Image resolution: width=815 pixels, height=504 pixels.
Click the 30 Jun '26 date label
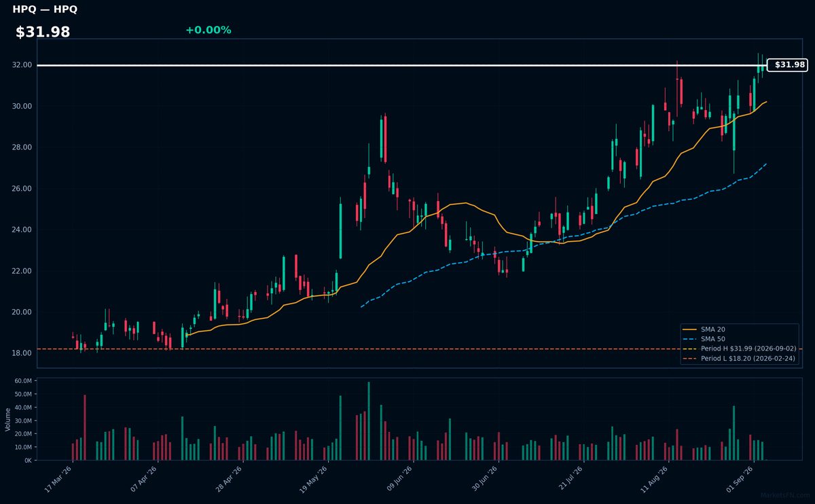484,478
